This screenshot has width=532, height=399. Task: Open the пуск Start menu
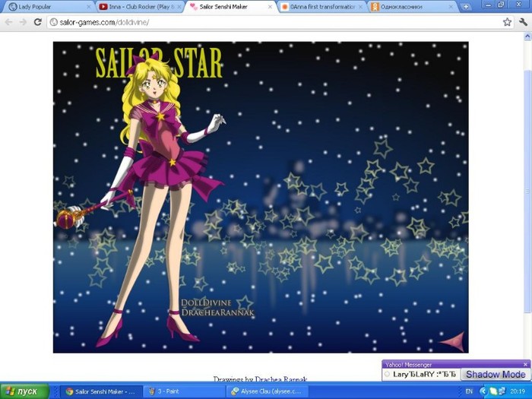pyautogui.click(x=24, y=391)
